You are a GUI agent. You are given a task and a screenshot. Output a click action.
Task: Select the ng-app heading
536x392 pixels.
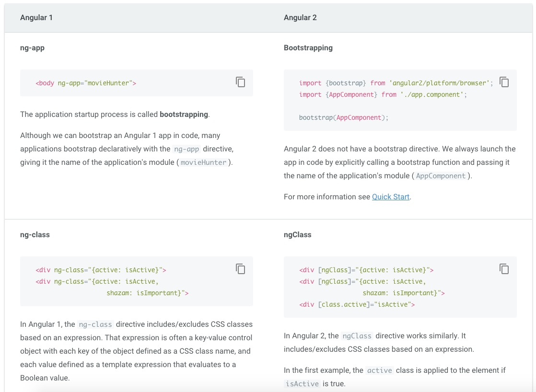pyautogui.click(x=32, y=48)
